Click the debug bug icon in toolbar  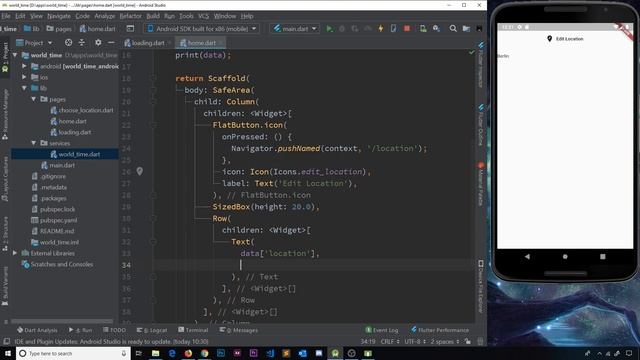click(x=342, y=29)
